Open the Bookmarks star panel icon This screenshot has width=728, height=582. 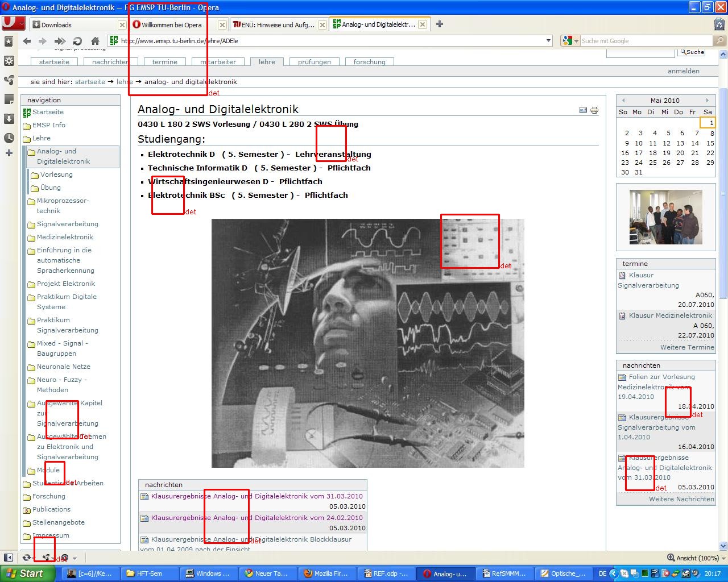point(9,42)
